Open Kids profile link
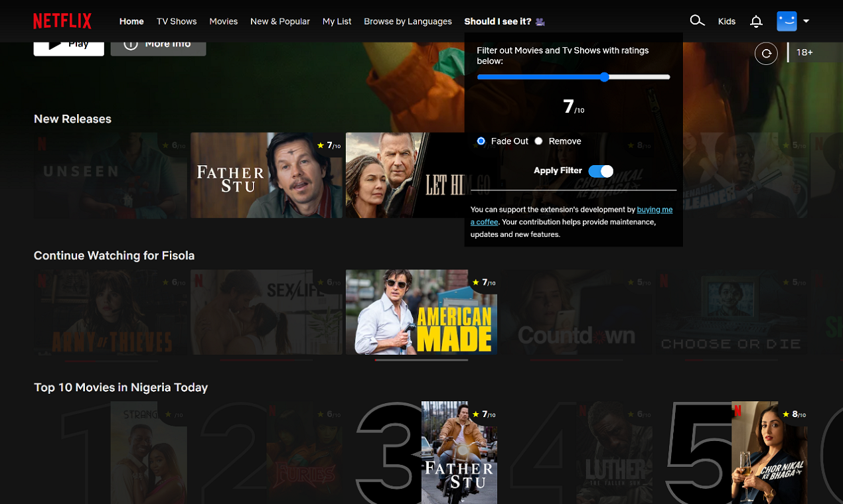 [727, 21]
